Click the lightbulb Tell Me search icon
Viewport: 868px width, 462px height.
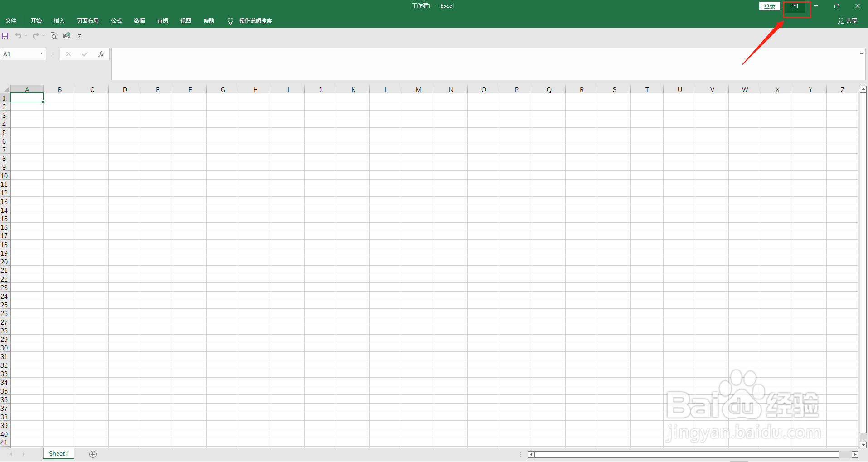pos(230,21)
